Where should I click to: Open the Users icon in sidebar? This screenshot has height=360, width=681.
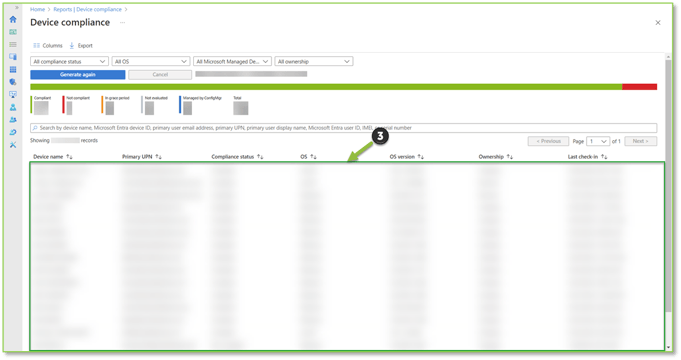click(x=13, y=107)
